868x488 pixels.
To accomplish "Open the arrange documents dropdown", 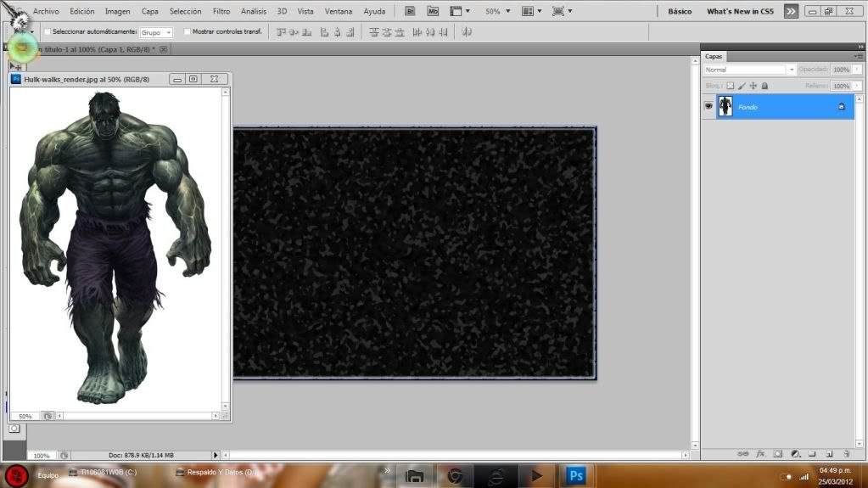I will pos(532,11).
